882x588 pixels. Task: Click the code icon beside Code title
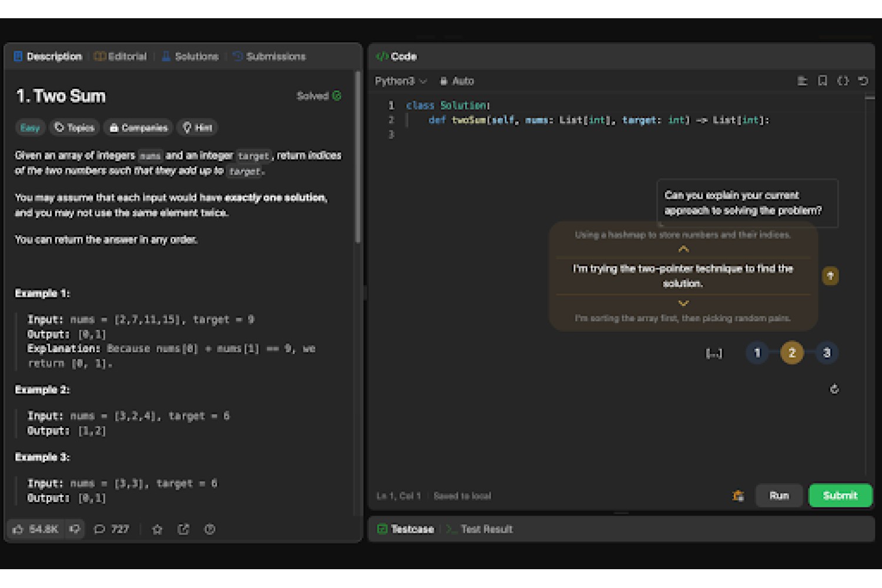382,56
